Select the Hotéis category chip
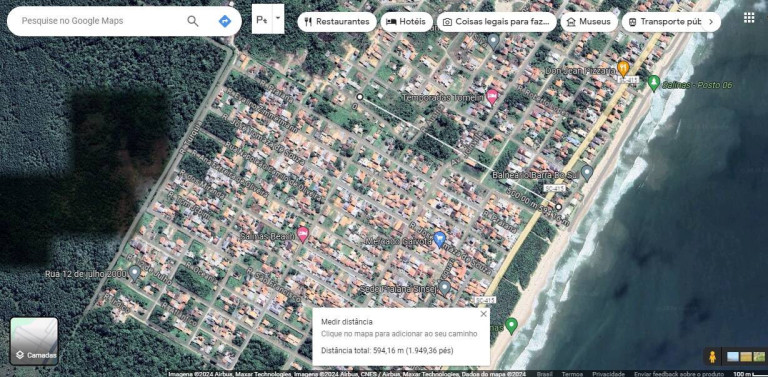This screenshot has width=768, height=377. pos(407,22)
